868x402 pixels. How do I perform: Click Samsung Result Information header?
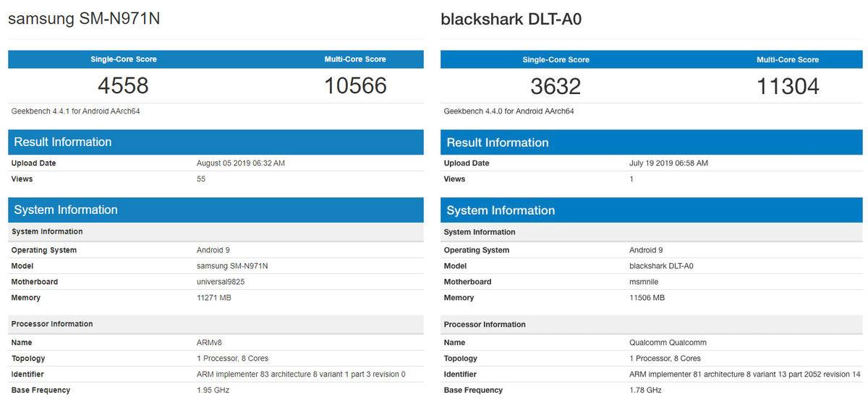point(216,142)
